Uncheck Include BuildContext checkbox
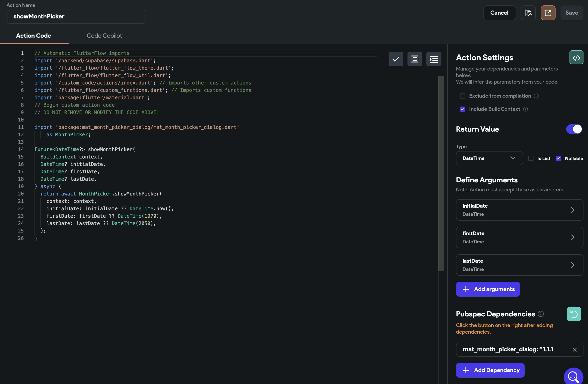 click(x=463, y=109)
